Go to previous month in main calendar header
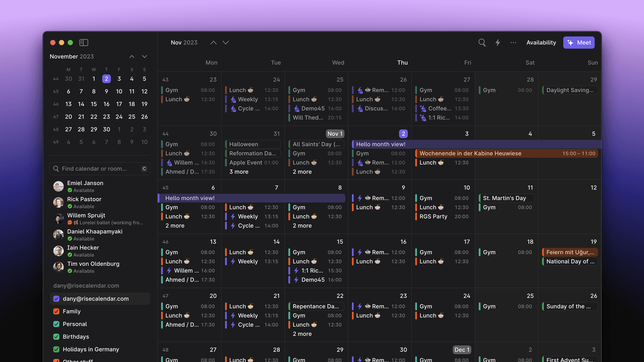This screenshot has width=644, height=362. pyautogui.click(x=213, y=43)
